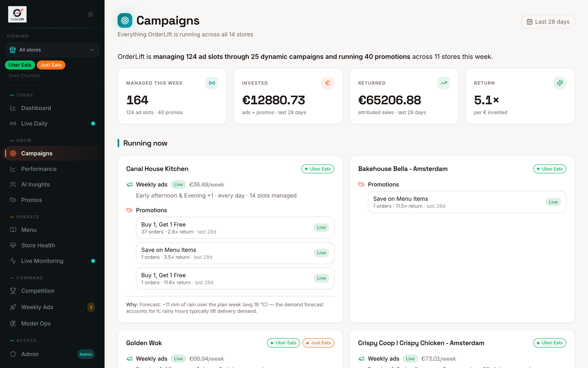Open Buy 1, Get 1 Free 11.6× return promo

tap(235, 279)
